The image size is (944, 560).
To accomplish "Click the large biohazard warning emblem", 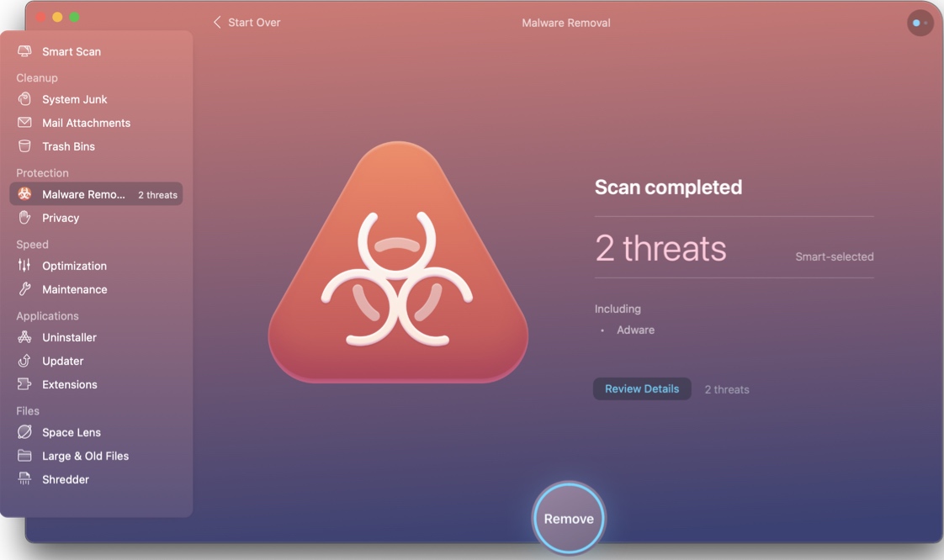I will coord(398,262).
